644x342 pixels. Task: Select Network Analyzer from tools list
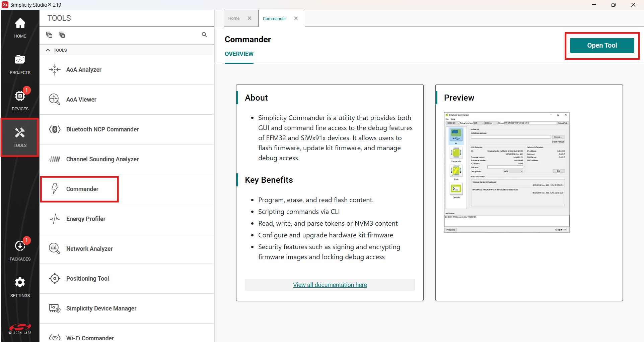pyautogui.click(x=89, y=249)
